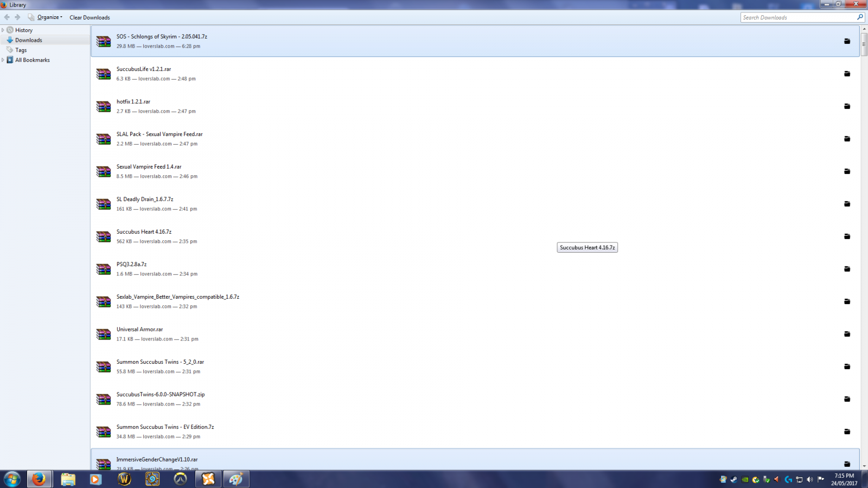Select the file name SL Deadly Drain_1.6.7.7z
The image size is (868, 488).
pos(145,200)
